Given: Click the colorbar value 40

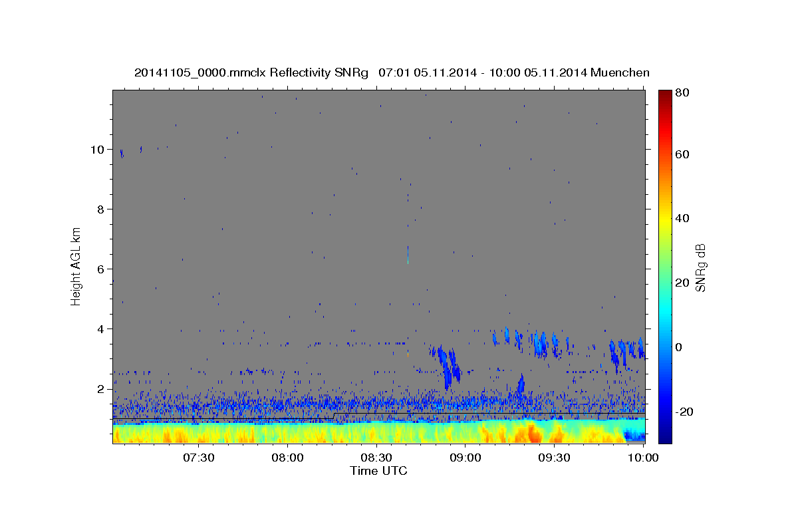Looking at the screenshot, I should point(682,218).
